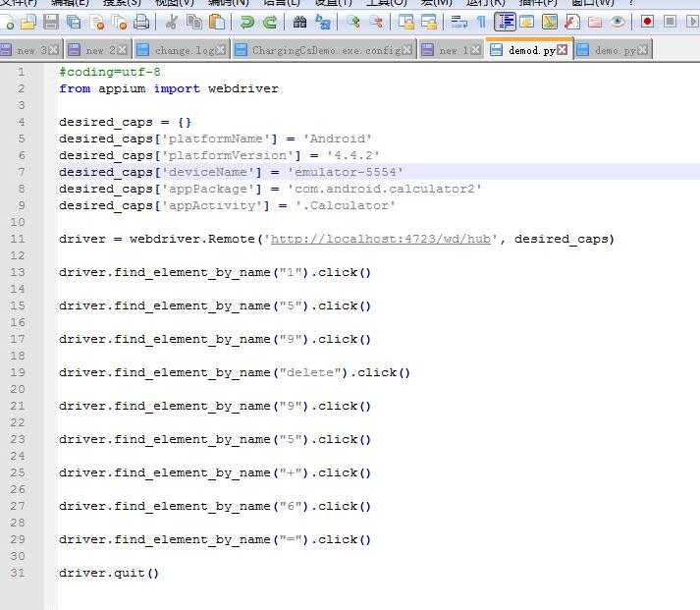
Task: Open the 插件(P) plugins menu
Action: coord(538,3)
